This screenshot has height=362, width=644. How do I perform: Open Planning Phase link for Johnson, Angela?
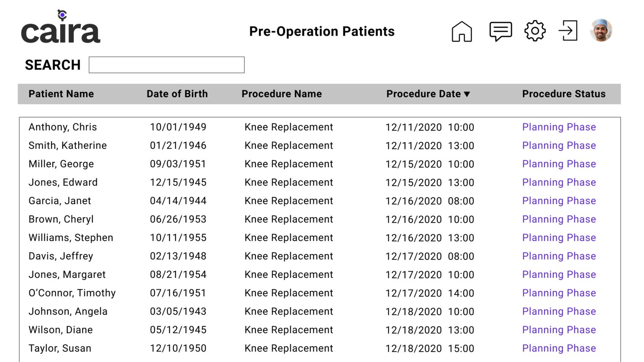click(559, 311)
